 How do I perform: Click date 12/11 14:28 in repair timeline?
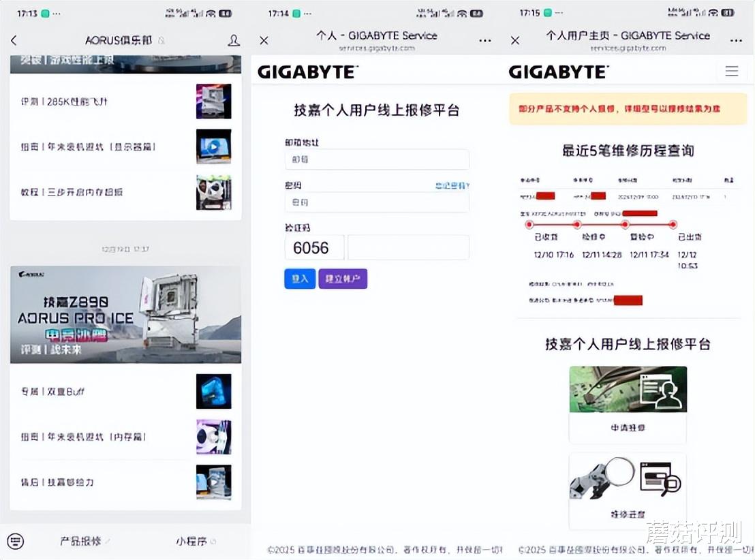[602, 255]
